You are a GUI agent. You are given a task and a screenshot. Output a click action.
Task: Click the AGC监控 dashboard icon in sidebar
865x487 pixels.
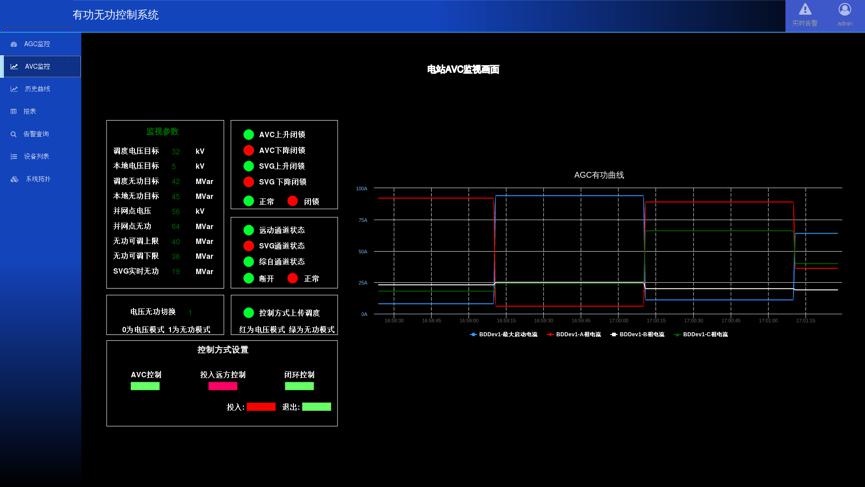coord(14,44)
